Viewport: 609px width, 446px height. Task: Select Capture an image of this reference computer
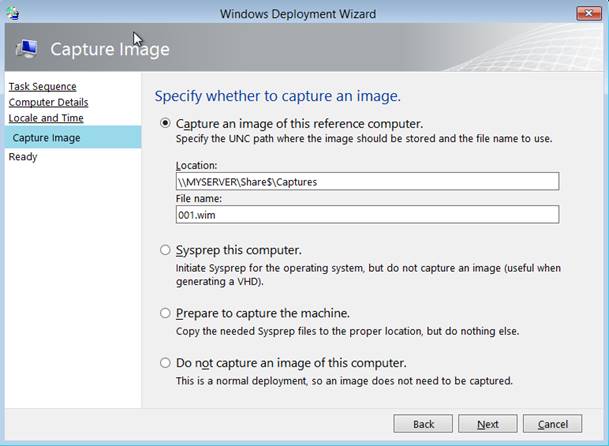[165, 123]
